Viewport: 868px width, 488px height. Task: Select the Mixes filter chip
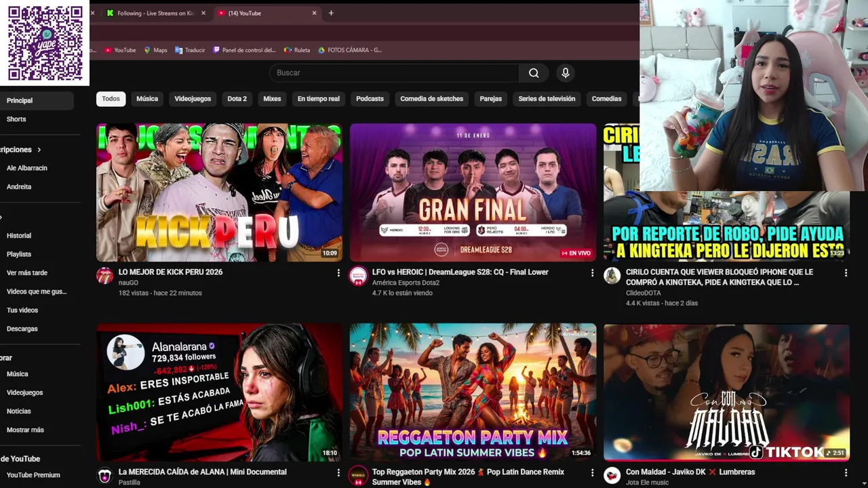(x=272, y=99)
